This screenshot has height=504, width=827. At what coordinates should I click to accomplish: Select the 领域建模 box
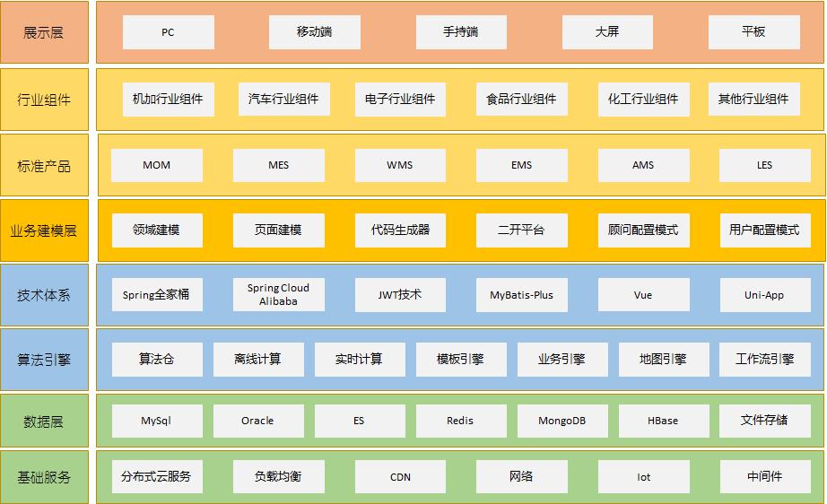tap(157, 230)
